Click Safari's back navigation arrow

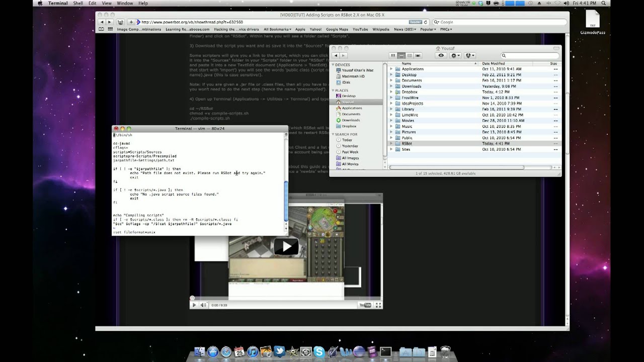(x=102, y=22)
